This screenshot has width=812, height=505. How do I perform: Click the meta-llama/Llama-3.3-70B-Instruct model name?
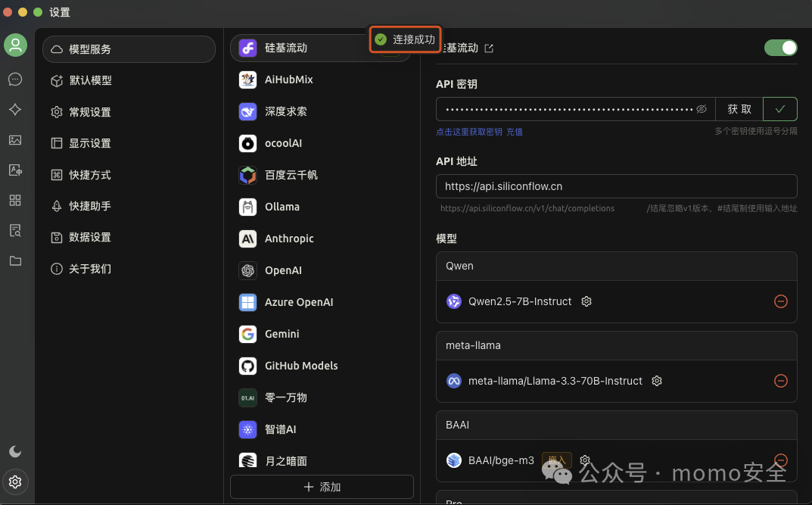pyautogui.click(x=555, y=381)
